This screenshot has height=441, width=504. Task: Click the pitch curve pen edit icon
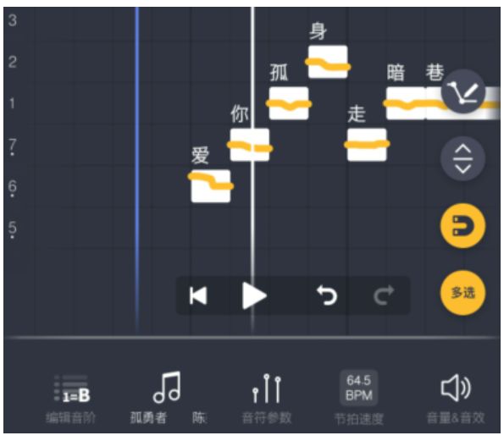point(462,91)
